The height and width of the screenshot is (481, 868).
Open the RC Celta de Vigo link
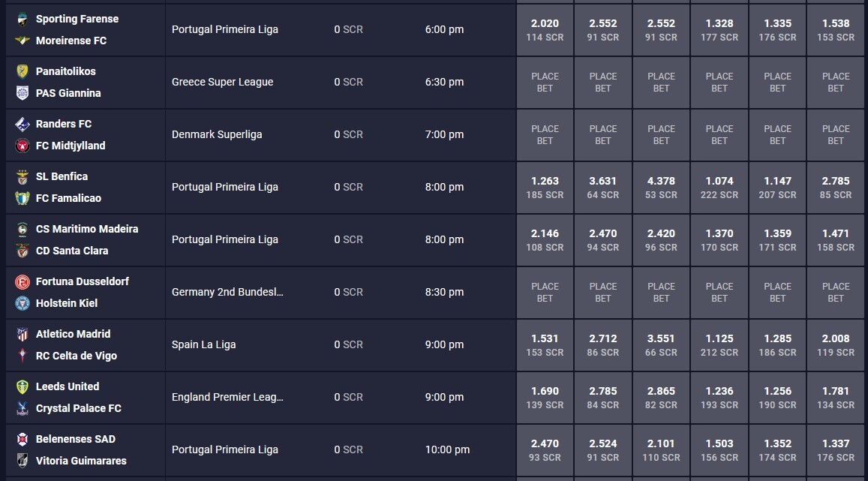77,356
